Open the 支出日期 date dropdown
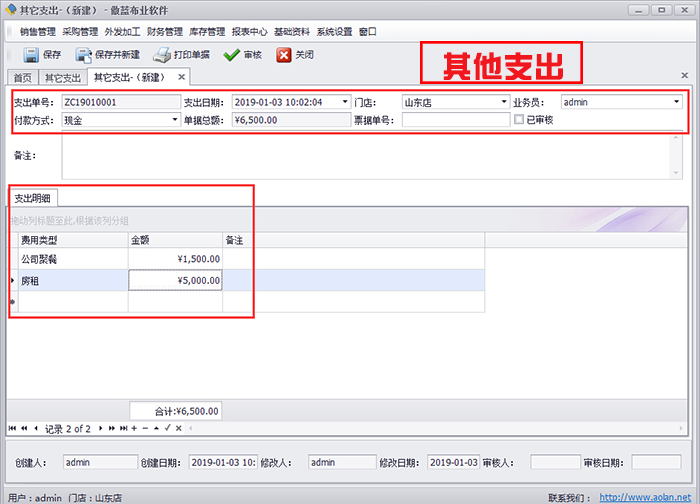 345,102
